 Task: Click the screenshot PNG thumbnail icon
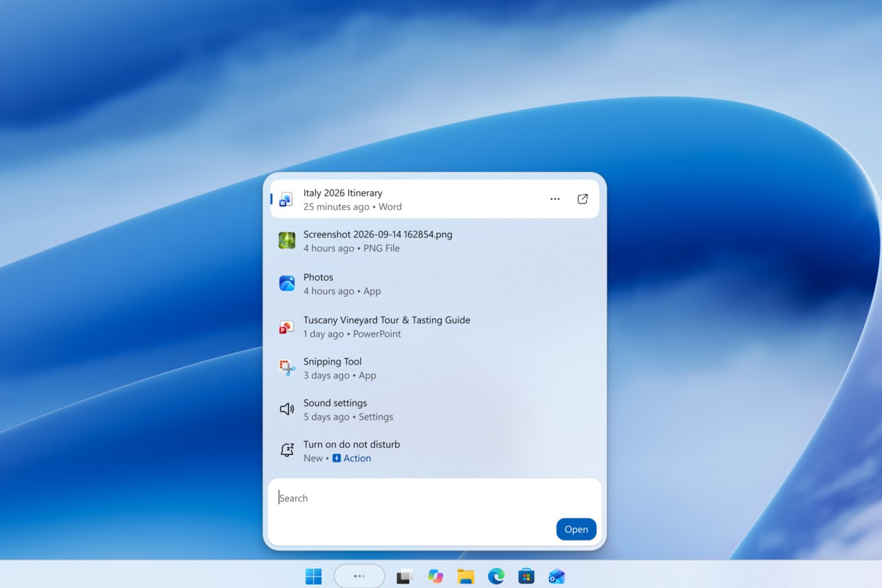tap(287, 240)
